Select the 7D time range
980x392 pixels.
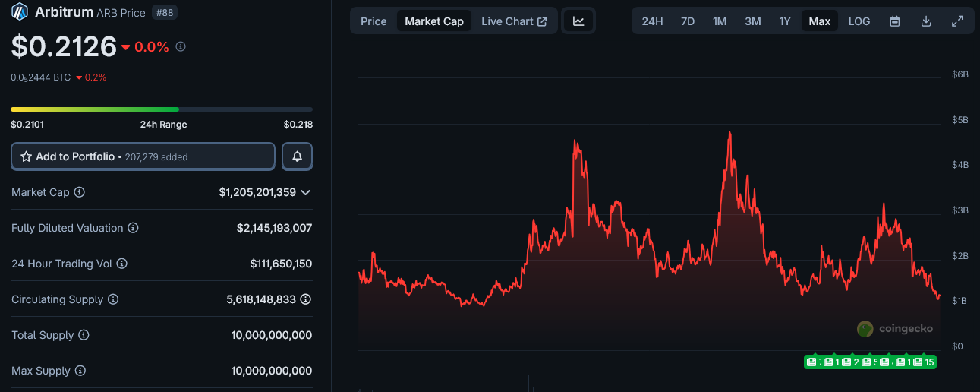click(688, 21)
